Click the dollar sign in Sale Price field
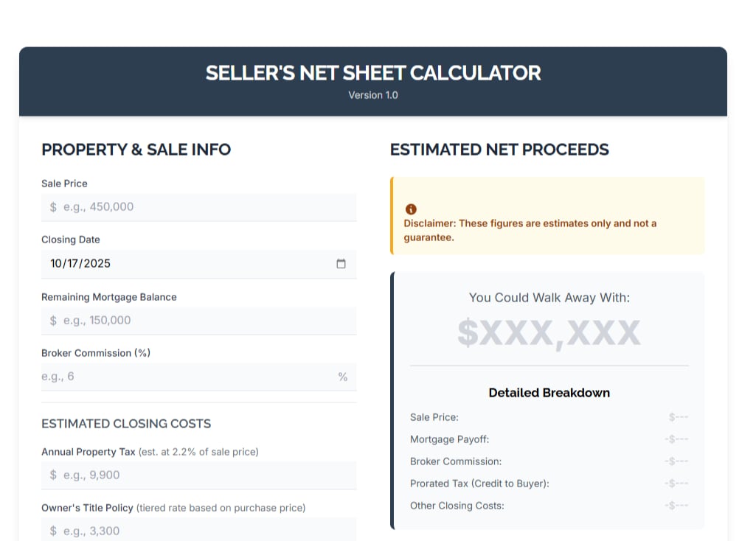This screenshot has width=756, height=541. pyautogui.click(x=52, y=207)
